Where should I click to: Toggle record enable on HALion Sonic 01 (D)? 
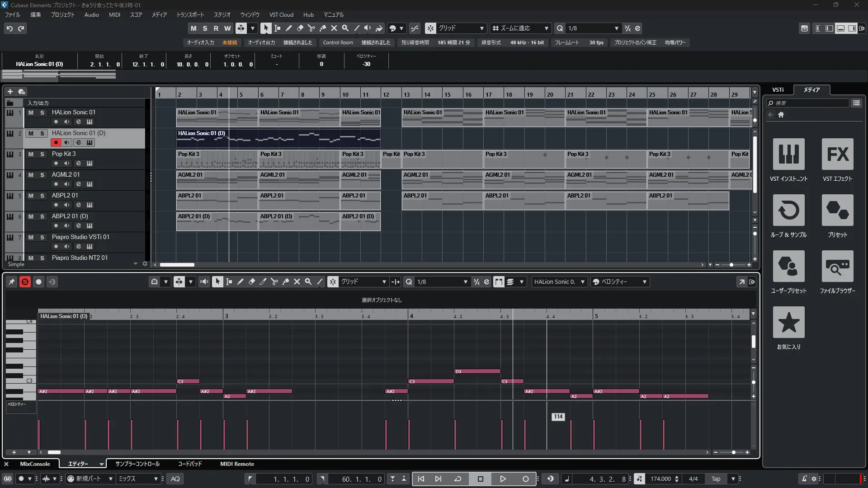coord(56,143)
